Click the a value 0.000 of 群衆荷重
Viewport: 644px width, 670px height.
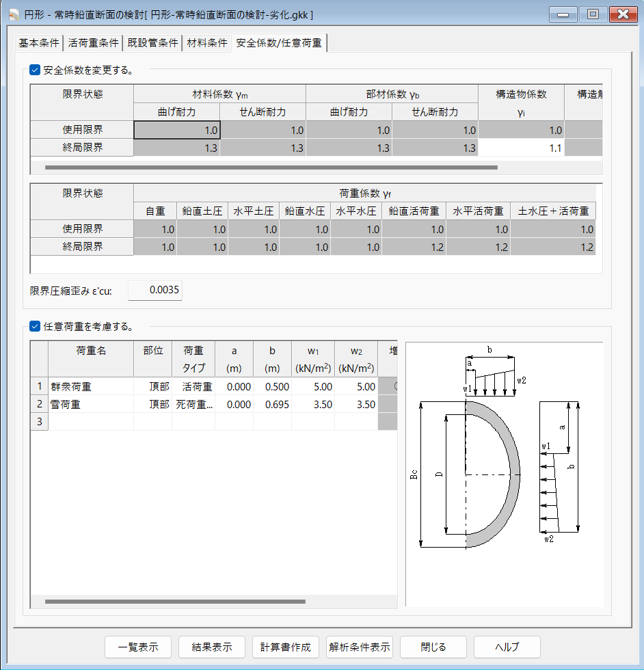coord(234,386)
